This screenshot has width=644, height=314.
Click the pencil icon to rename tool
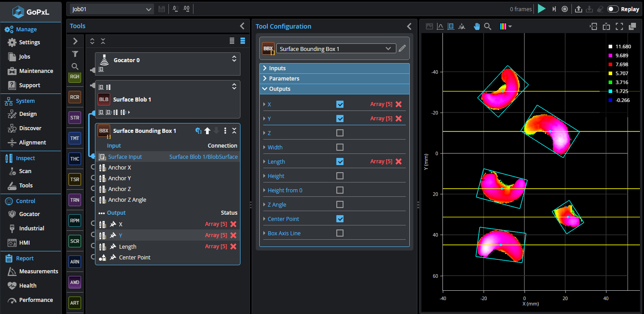tap(402, 48)
